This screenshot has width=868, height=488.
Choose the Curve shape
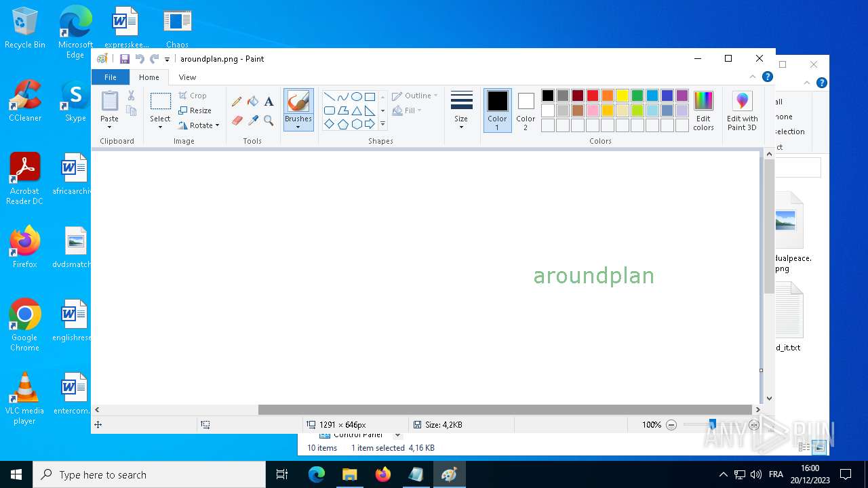pyautogui.click(x=343, y=96)
